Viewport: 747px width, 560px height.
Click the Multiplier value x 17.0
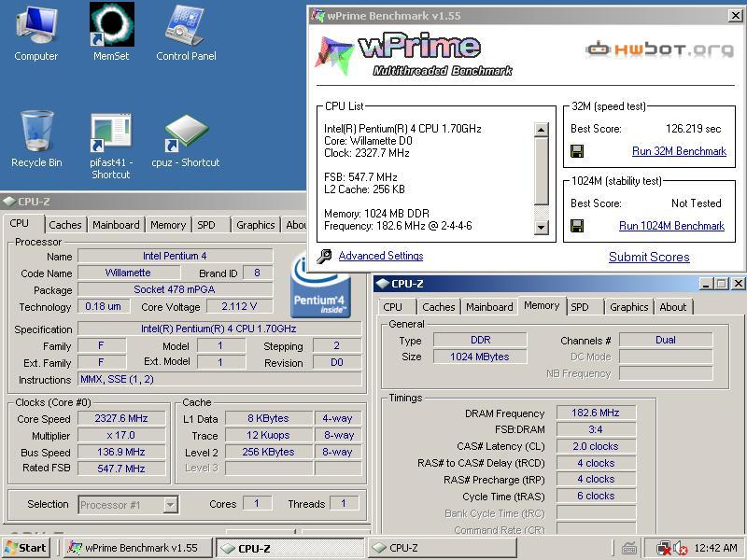click(x=121, y=435)
